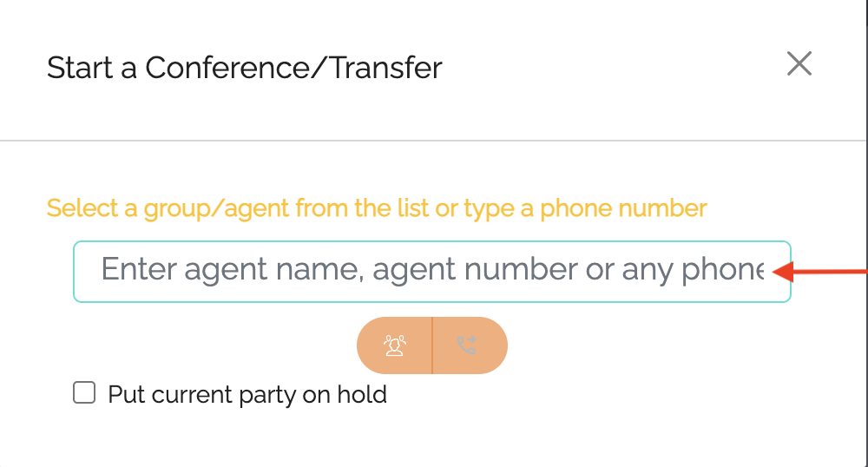The width and height of the screenshot is (868, 467).
Task: Click the conference (group of people) icon button
Action: [394, 345]
